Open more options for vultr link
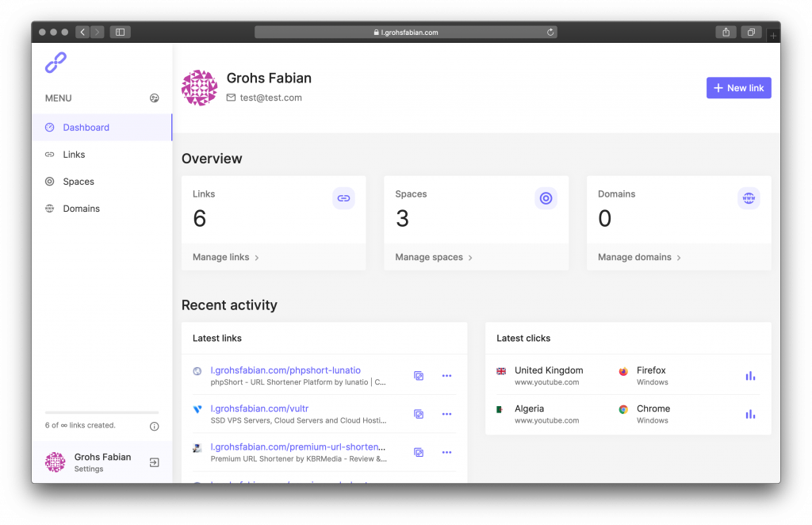 pos(447,414)
